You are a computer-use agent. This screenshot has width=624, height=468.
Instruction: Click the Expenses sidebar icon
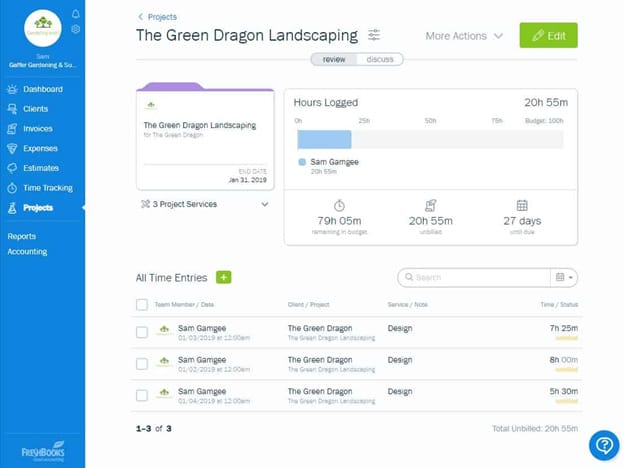[12, 148]
